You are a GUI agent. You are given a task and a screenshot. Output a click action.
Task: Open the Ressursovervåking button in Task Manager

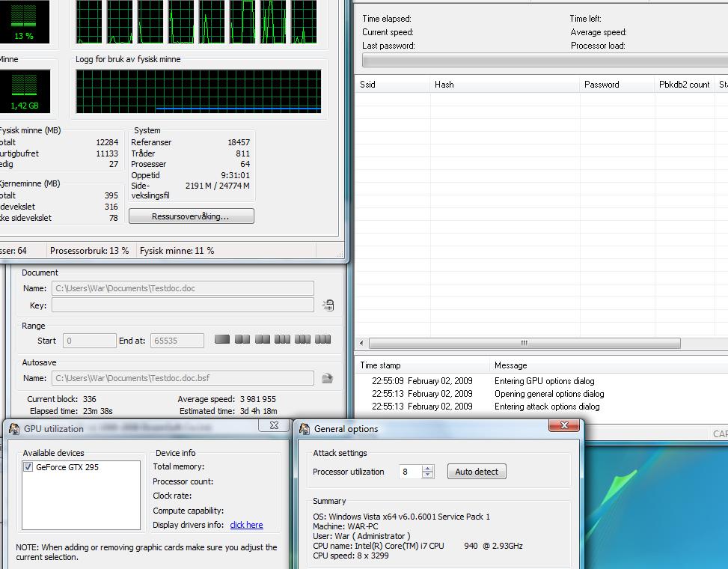(x=192, y=216)
